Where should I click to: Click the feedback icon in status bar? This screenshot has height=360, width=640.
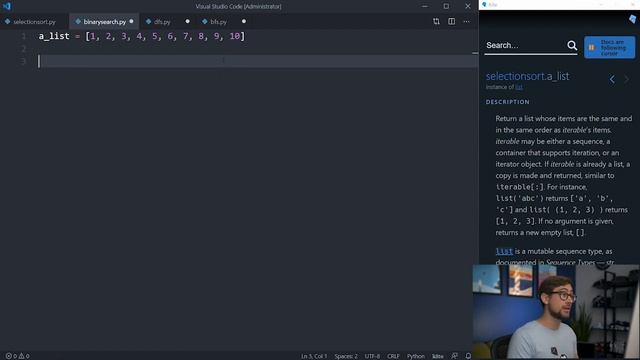click(454, 356)
